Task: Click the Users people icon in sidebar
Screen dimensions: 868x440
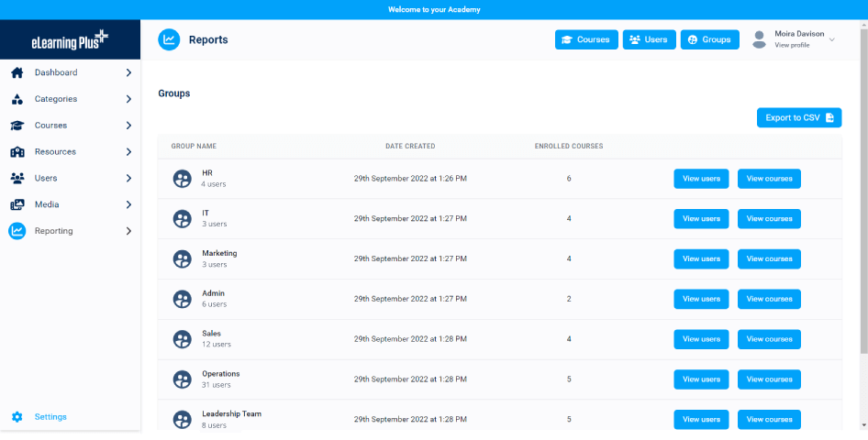Action: click(17, 179)
